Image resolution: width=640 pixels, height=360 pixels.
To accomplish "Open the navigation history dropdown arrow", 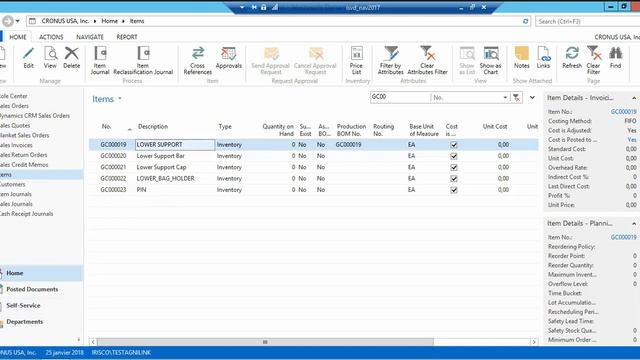I will pos(17,21).
